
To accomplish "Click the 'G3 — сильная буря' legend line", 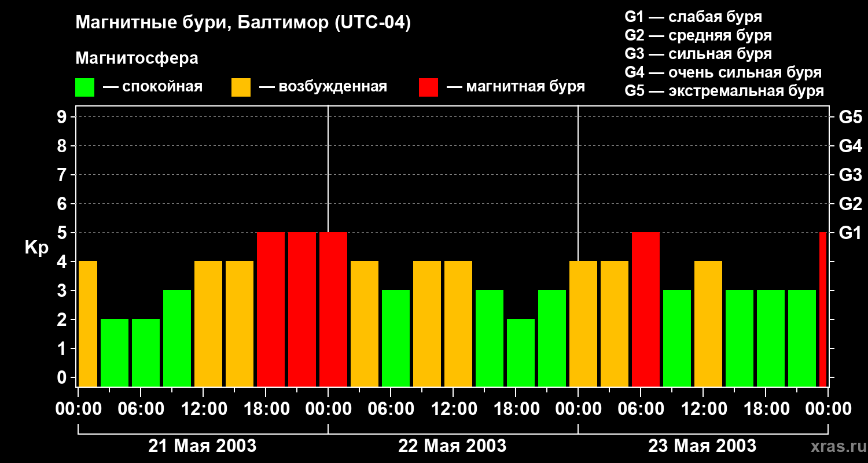I will [698, 54].
